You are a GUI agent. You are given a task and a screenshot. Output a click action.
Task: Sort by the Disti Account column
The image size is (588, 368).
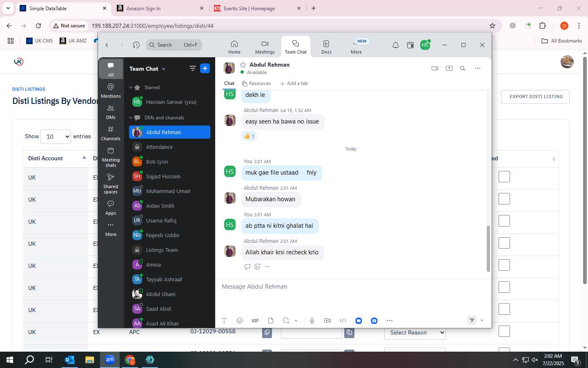(x=56, y=158)
